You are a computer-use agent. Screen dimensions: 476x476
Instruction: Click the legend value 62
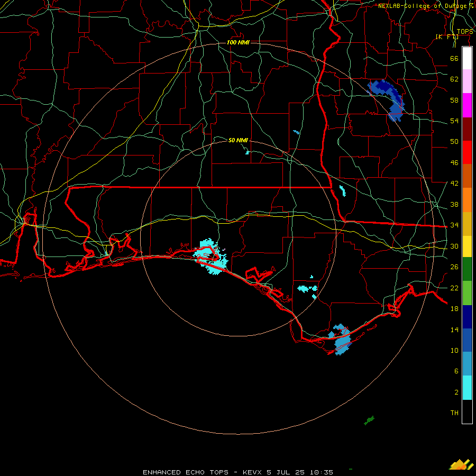coord(454,79)
